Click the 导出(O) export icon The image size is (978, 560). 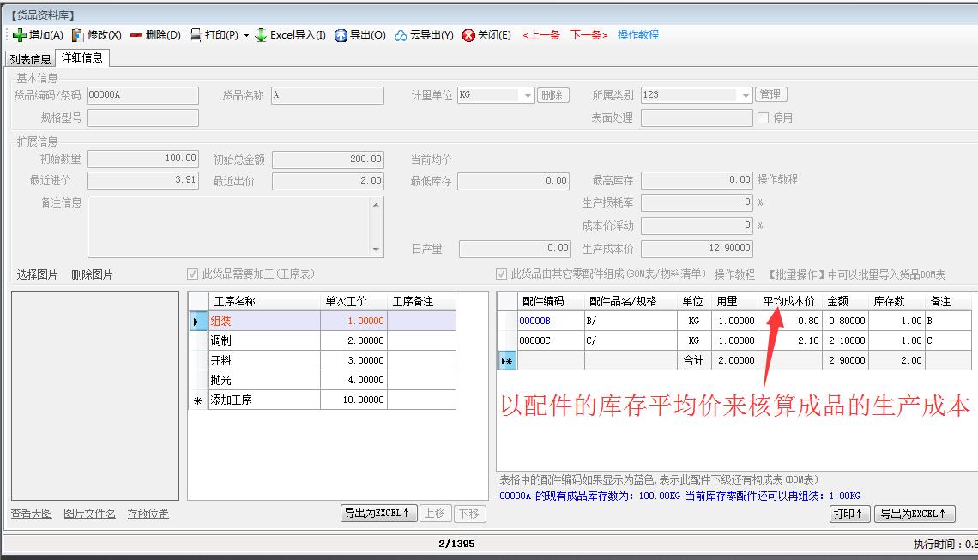point(341,35)
